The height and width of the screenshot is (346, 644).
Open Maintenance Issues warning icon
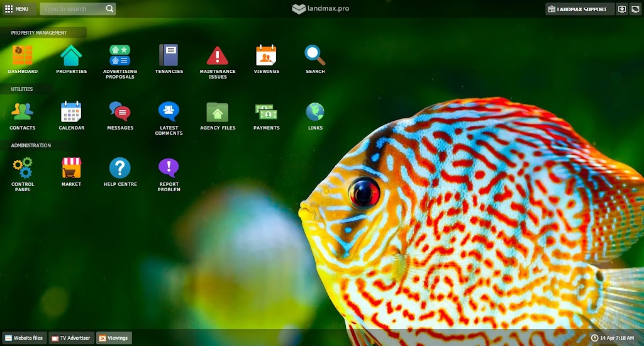(217, 55)
